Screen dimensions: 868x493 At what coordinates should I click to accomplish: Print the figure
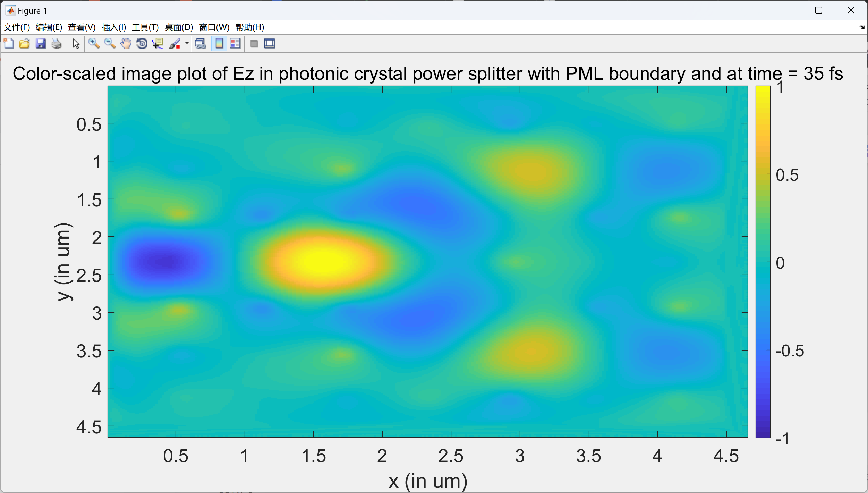[57, 44]
